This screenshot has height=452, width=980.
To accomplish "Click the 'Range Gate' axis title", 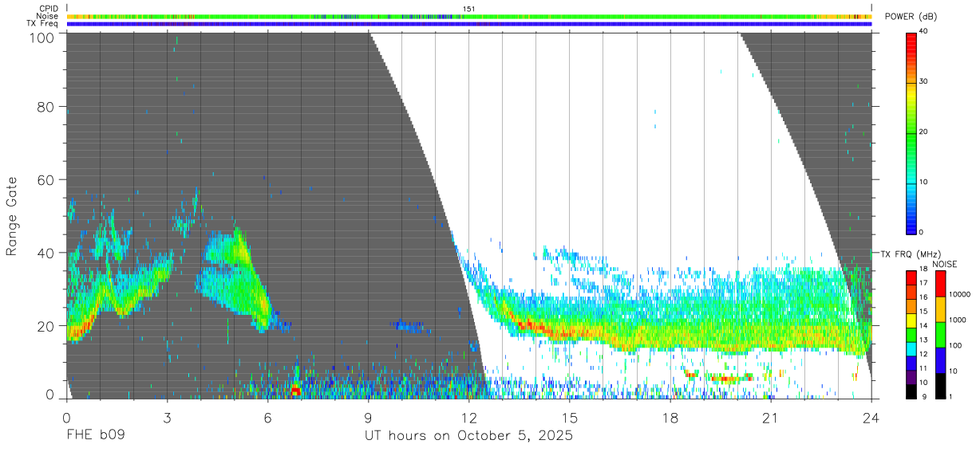I will [12, 216].
